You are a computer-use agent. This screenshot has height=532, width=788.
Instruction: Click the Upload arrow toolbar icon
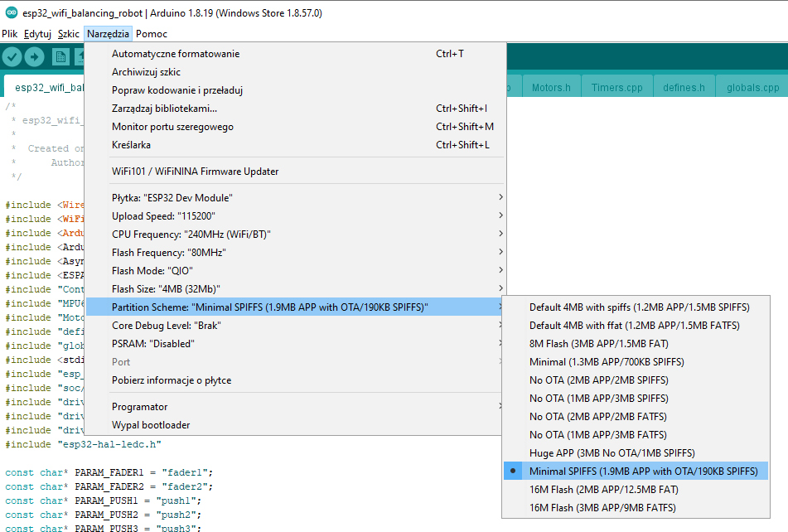point(34,57)
